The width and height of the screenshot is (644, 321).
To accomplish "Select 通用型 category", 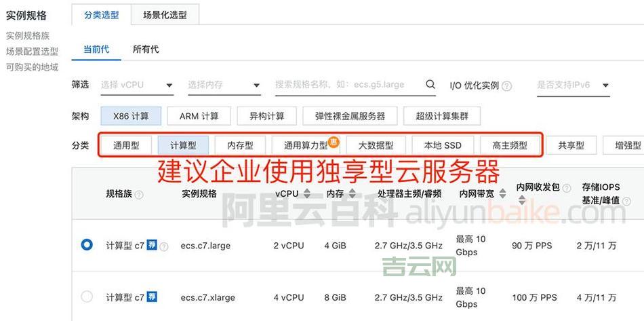I will tap(127, 145).
